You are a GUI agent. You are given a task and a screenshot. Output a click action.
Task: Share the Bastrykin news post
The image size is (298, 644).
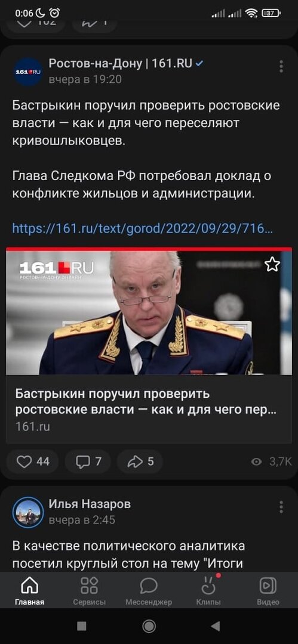click(x=140, y=462)
